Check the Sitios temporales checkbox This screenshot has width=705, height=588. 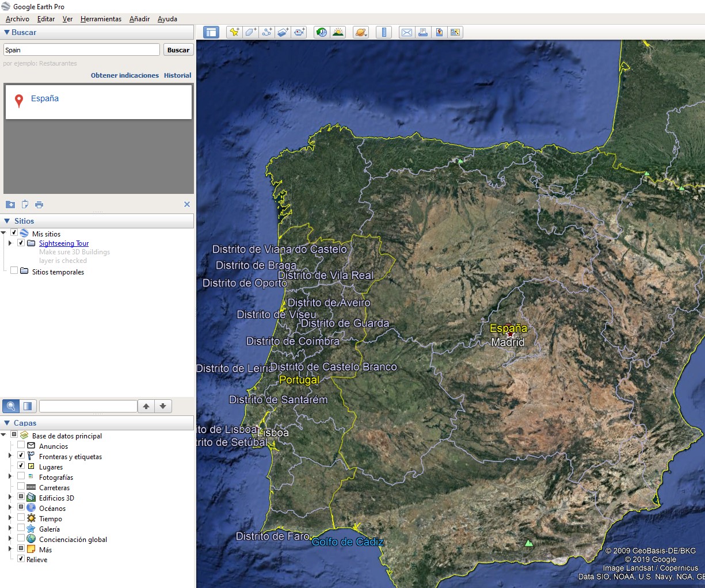[14, 270]
